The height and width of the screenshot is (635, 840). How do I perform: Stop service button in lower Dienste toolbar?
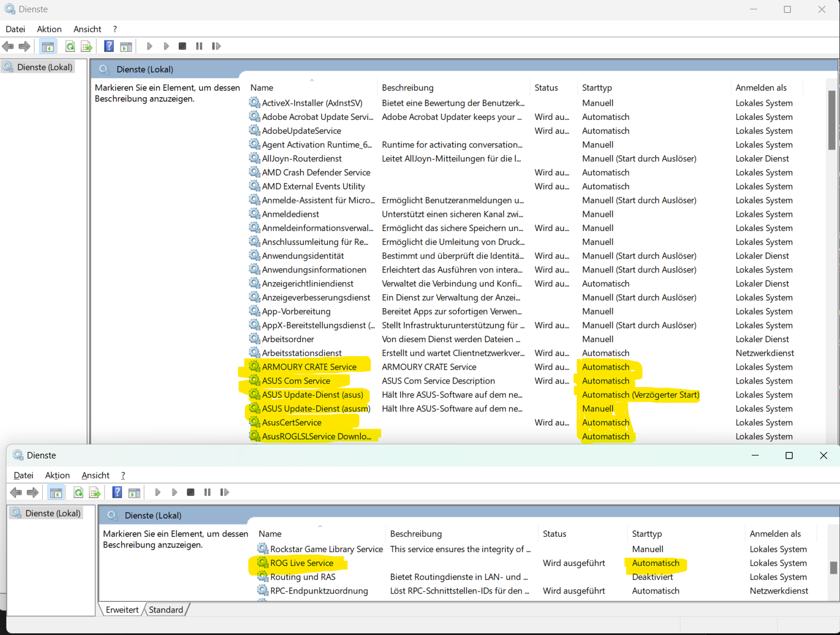point(191,492)
